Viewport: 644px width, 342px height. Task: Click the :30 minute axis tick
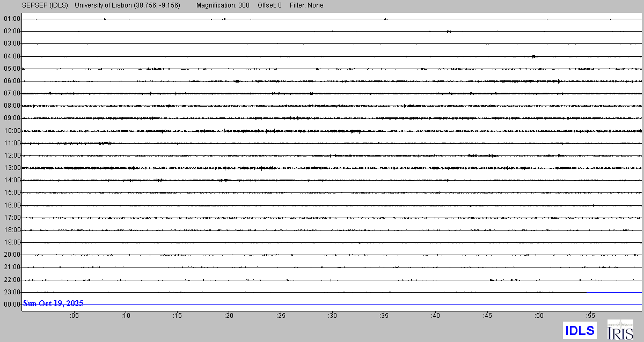pos(332,316)
